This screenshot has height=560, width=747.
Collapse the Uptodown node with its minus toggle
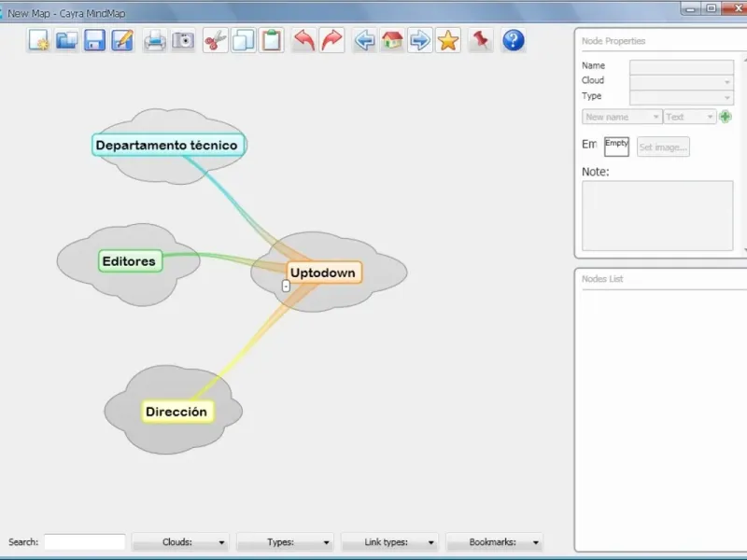(286, 286)
